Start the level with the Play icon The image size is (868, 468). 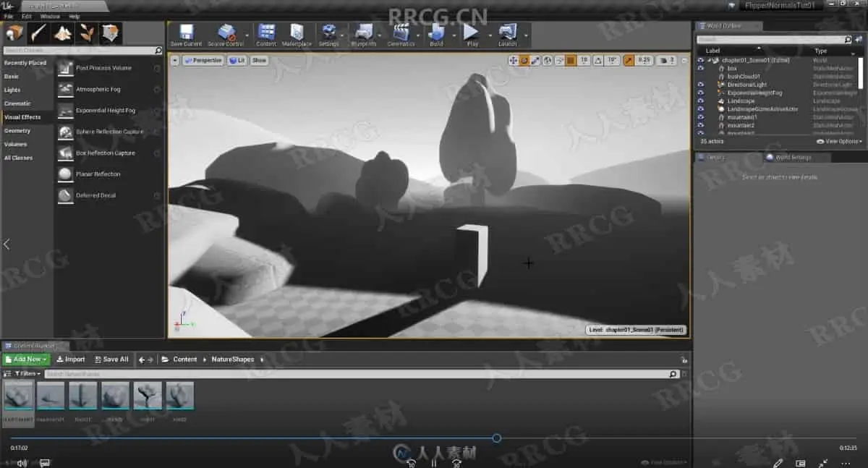472,33
